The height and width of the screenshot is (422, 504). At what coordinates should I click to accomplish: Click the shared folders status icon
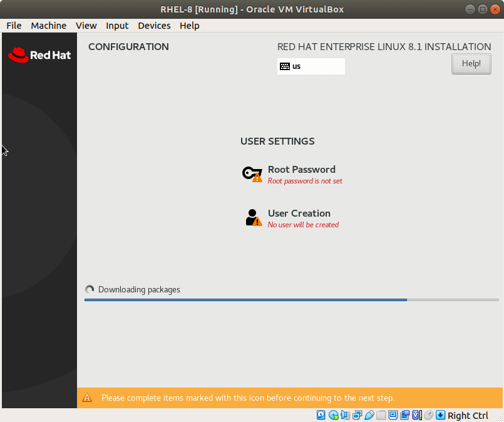pos(381,415)
